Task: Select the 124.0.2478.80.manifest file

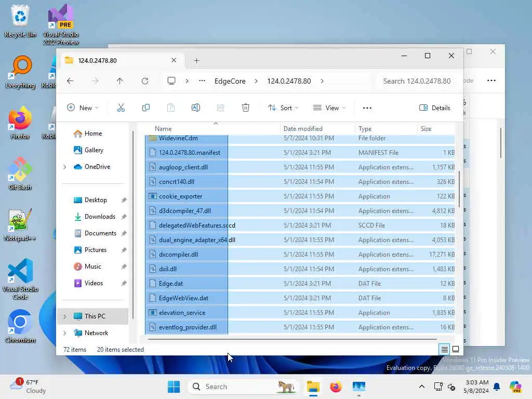Action: pyautogui.click(x=300, y=153)
